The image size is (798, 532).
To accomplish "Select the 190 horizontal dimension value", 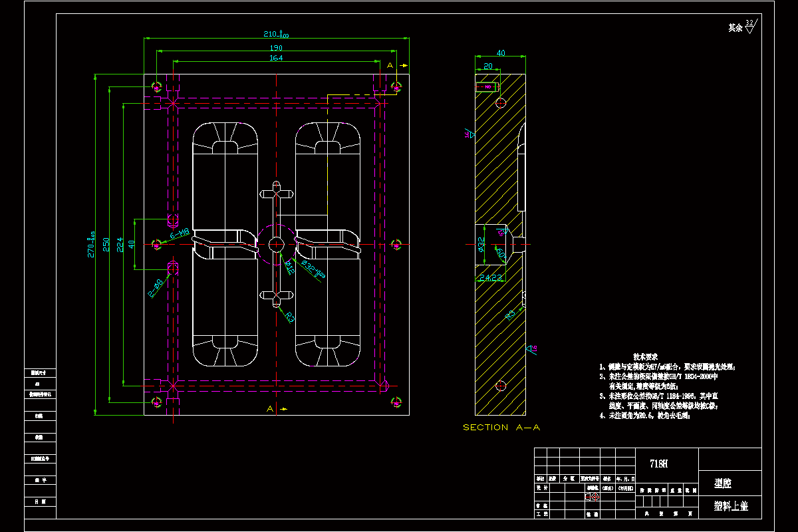I will 276,48.
